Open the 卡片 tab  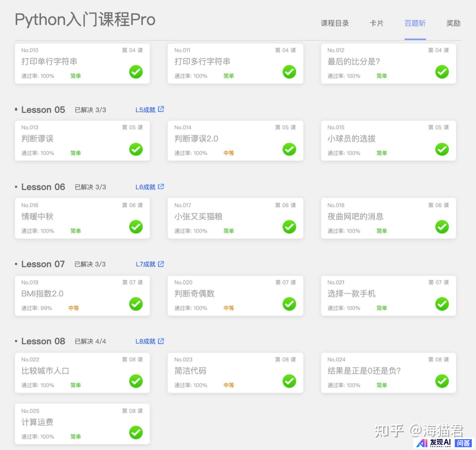(x=376, y=23)
